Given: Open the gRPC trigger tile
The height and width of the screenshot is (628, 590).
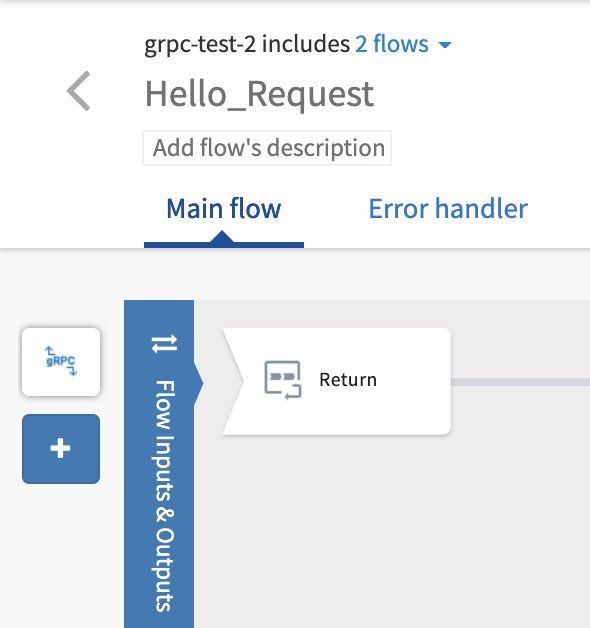Looking at the screenshot, I should [61, 362].
